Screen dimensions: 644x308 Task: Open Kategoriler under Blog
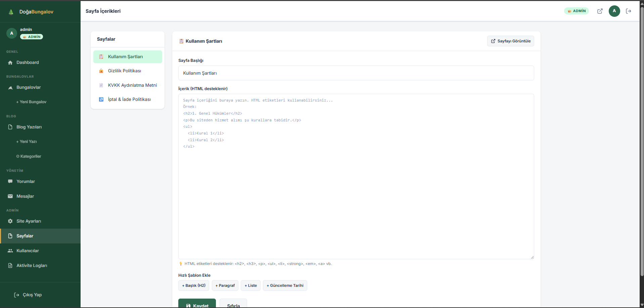click(29, 156)
